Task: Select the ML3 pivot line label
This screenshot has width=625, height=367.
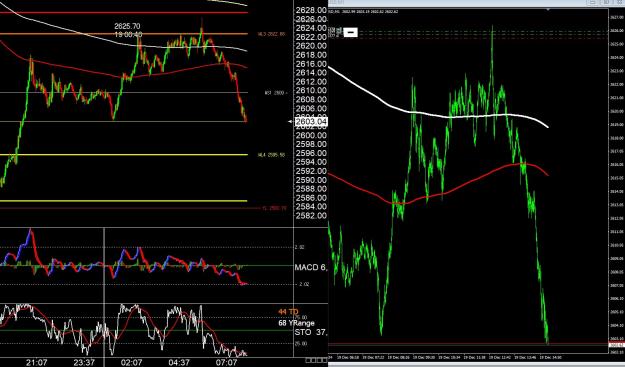Action: coord(271,34)
